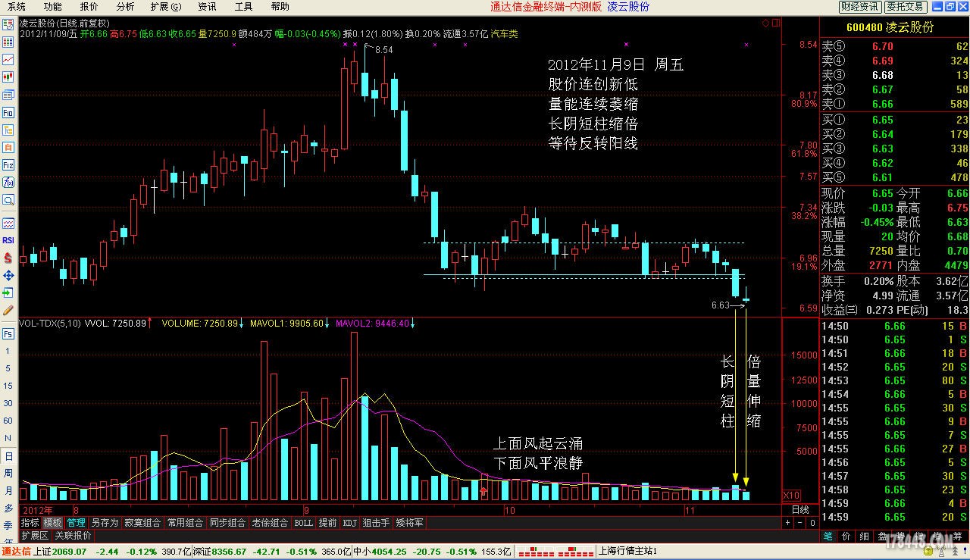
Task: Click the 0 reset zoom button
Action: pos(812,523)
